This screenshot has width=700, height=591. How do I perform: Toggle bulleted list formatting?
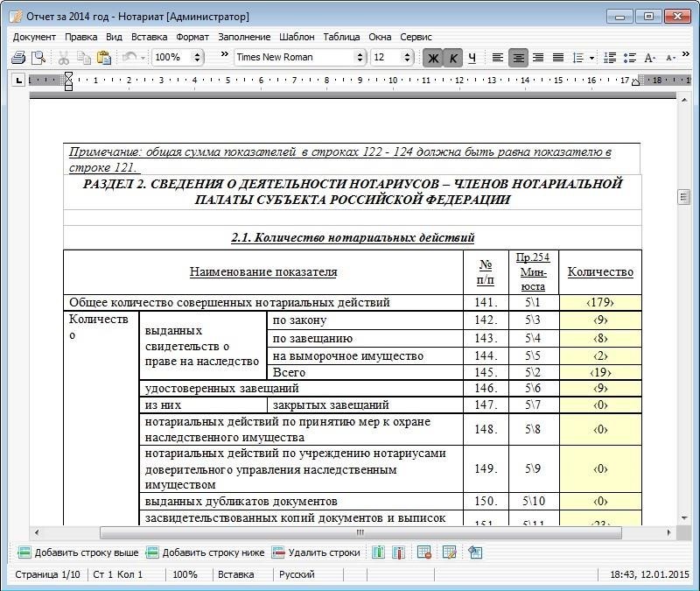tap(629, 58)
